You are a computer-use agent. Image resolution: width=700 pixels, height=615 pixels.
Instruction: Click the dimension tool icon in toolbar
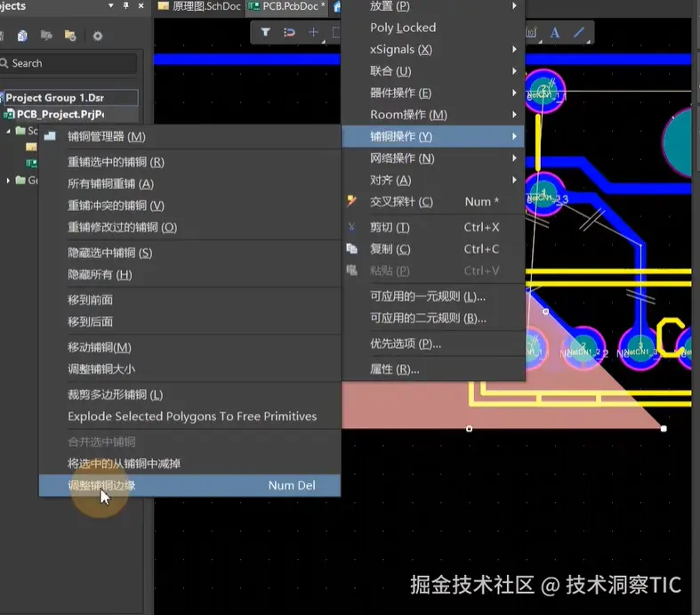click(531, 33)
